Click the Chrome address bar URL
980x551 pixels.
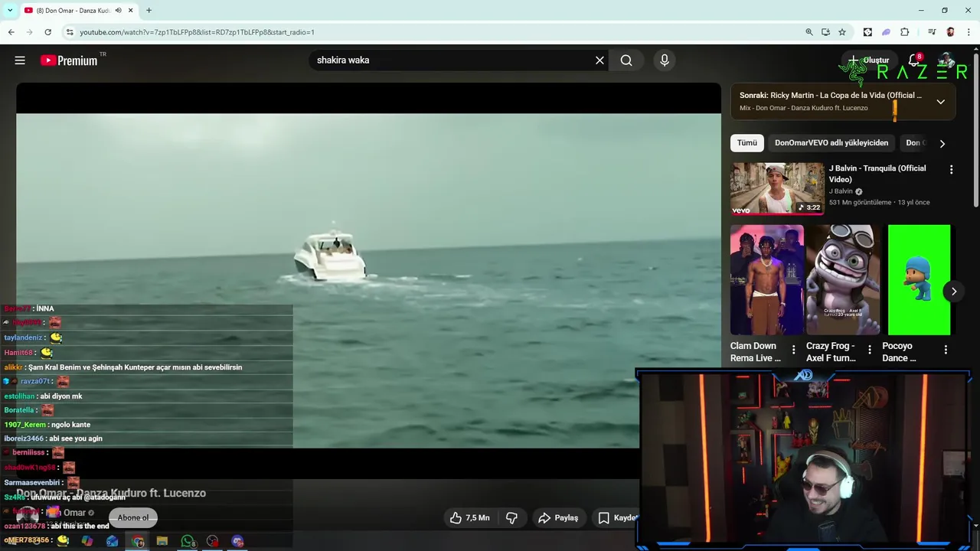(197, 32)
